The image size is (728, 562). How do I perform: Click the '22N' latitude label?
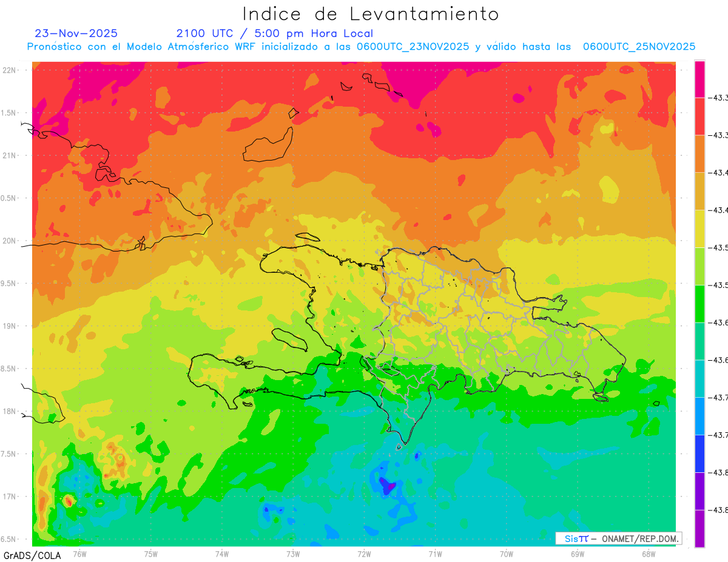[x=8, y=70]
